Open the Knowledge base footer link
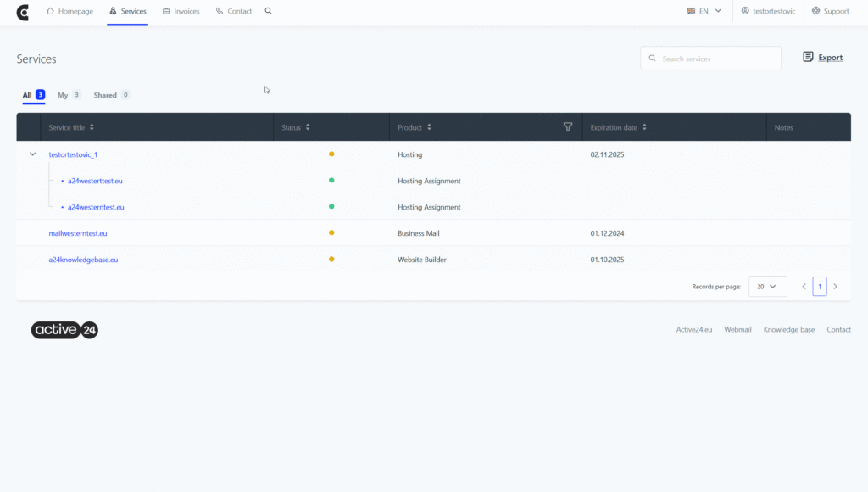 (789, 329)
